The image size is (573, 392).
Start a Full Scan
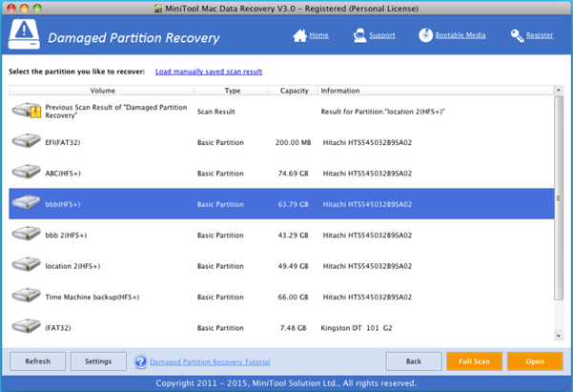475,361
